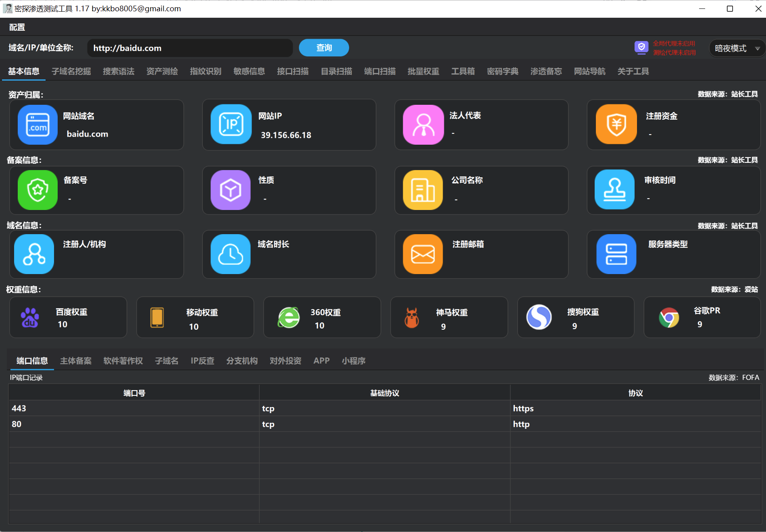Switch to the 子域名挖掘 tab
The height and width of the screenshot is (532, 766).
[71, 71]
